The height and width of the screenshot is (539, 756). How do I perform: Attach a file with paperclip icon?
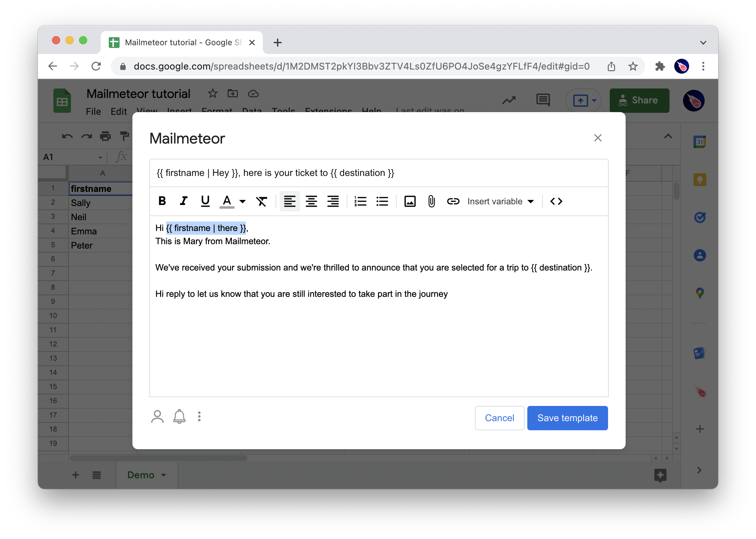point(431,201)
